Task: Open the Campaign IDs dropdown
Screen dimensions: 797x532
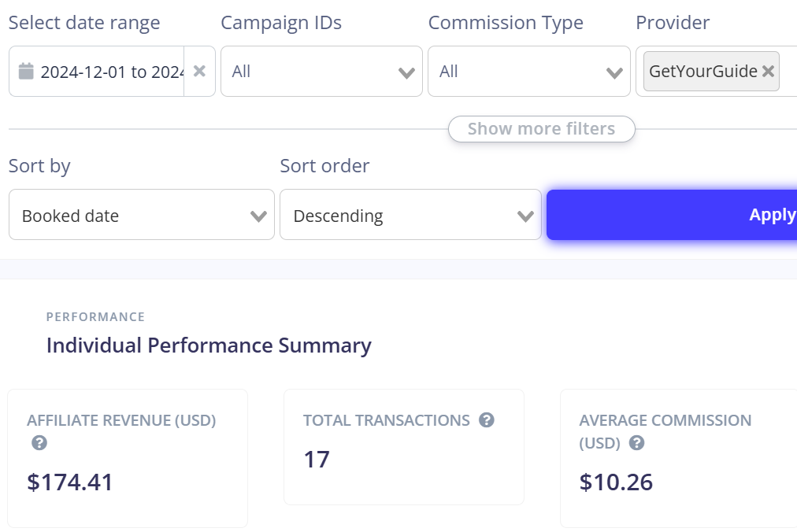Action: tap(321, 71)
